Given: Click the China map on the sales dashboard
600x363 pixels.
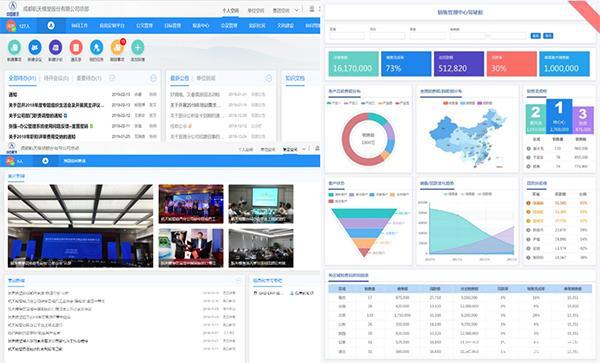Looking at the screenshot, I should [x=467, y=138].
